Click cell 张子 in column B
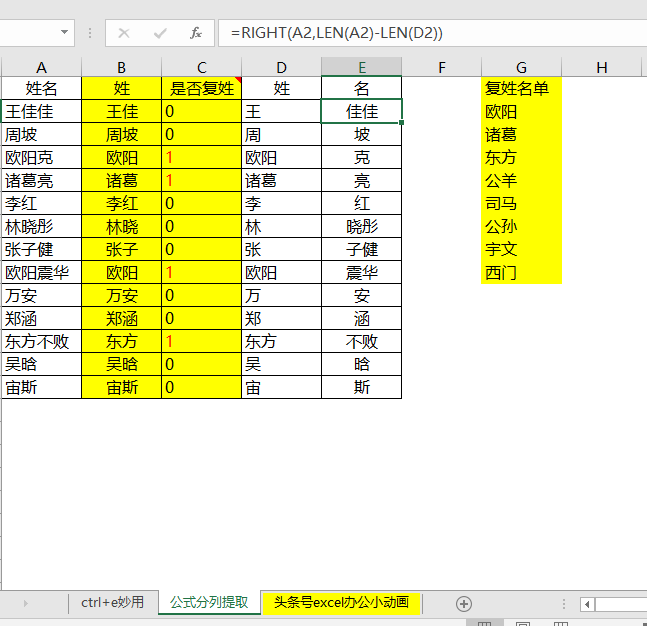This screenshot has width=647, height=626. (x=121, y=249)
